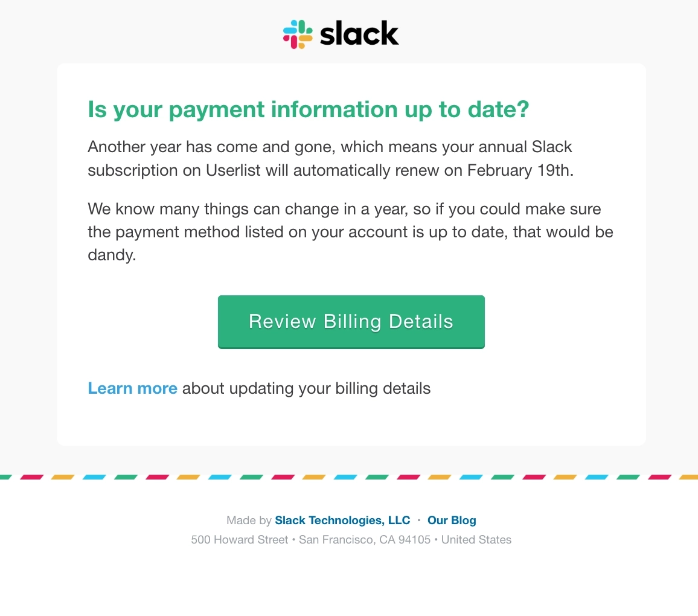Select the red lobe of the Slack logo

click(293, 42)
